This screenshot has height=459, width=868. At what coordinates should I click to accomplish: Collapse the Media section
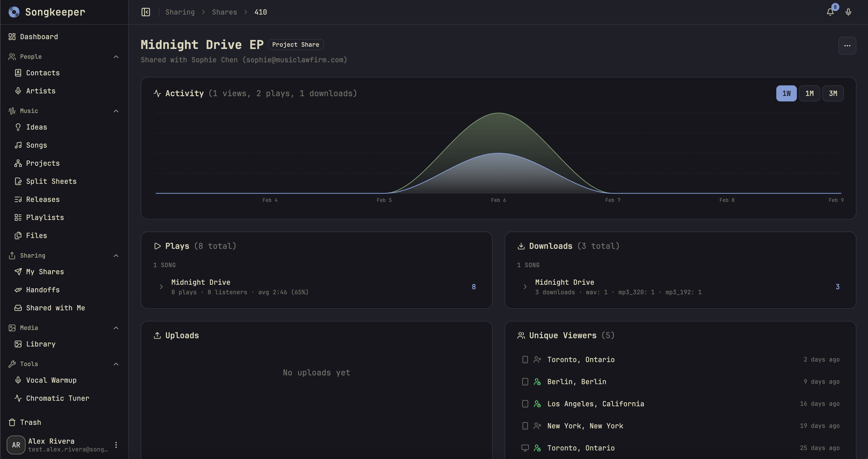(116, 328)
